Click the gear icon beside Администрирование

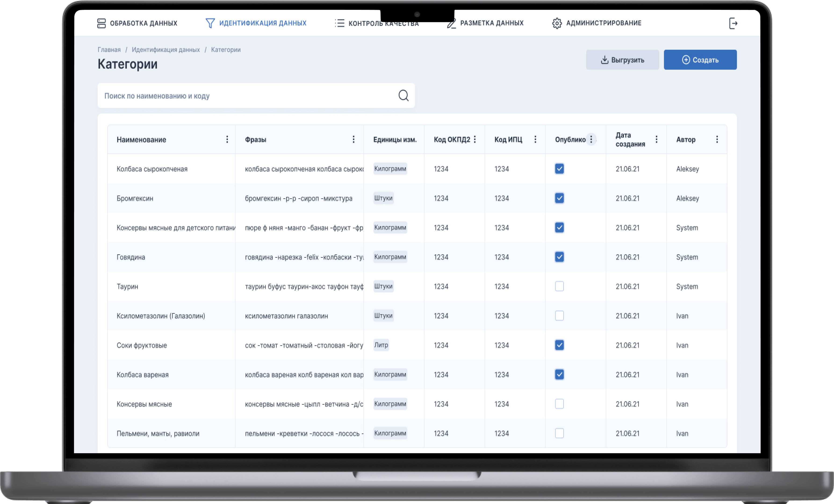click(557, 23)
